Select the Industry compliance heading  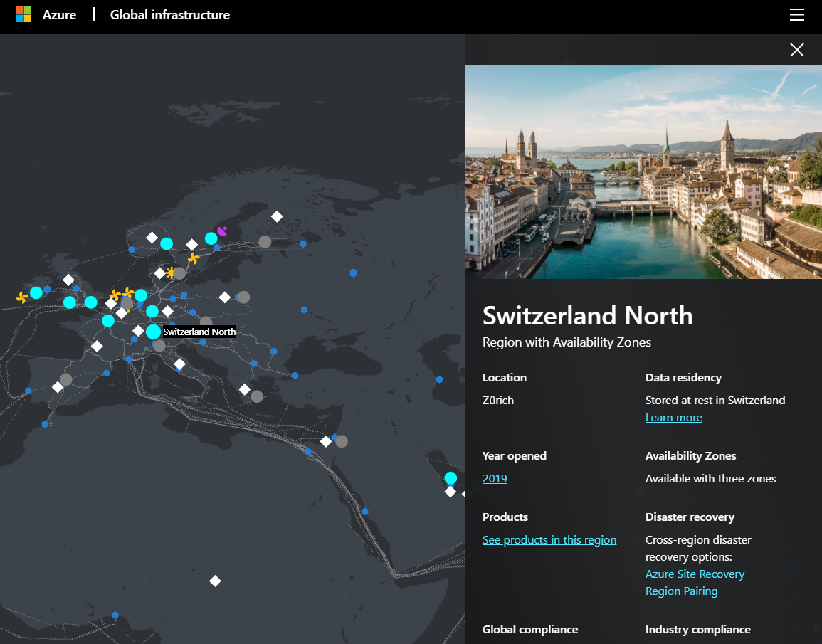(x=697, y=629)
